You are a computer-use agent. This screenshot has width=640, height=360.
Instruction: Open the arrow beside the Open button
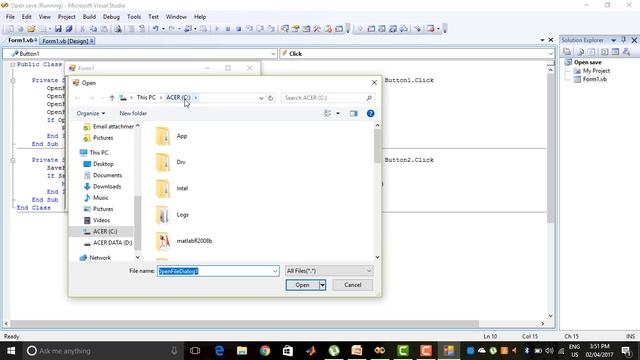pyautogui.click(x=322, y=285)
